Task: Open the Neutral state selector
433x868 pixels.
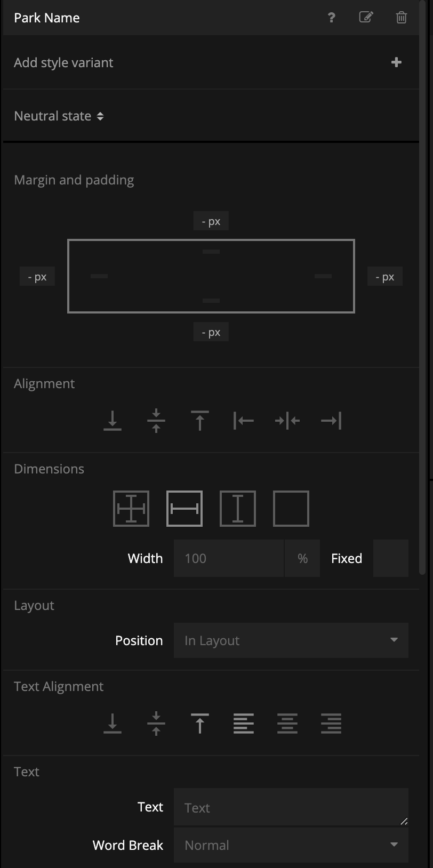Action: pos(59,116)
